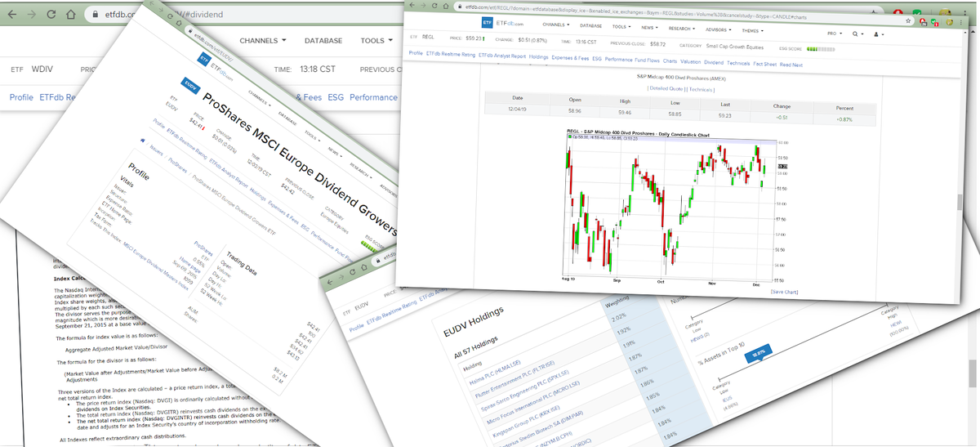Open the ETFdb Realtime Rating tab in the REGL window

tap(450, 55)
